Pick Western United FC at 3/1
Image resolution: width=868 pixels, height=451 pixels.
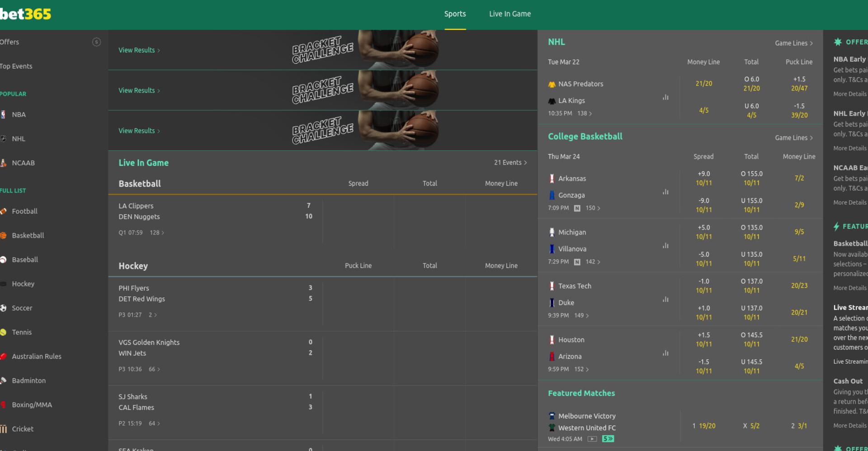tap(799, 426)
